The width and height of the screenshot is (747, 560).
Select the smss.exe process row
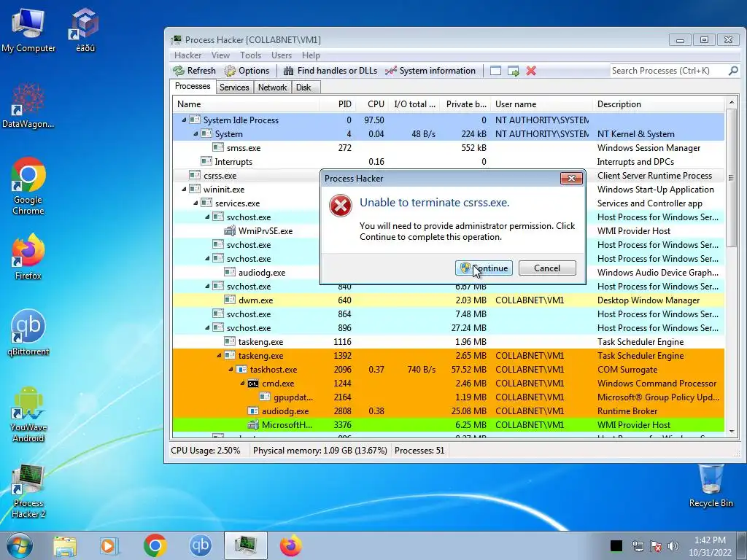coord(449,147)
